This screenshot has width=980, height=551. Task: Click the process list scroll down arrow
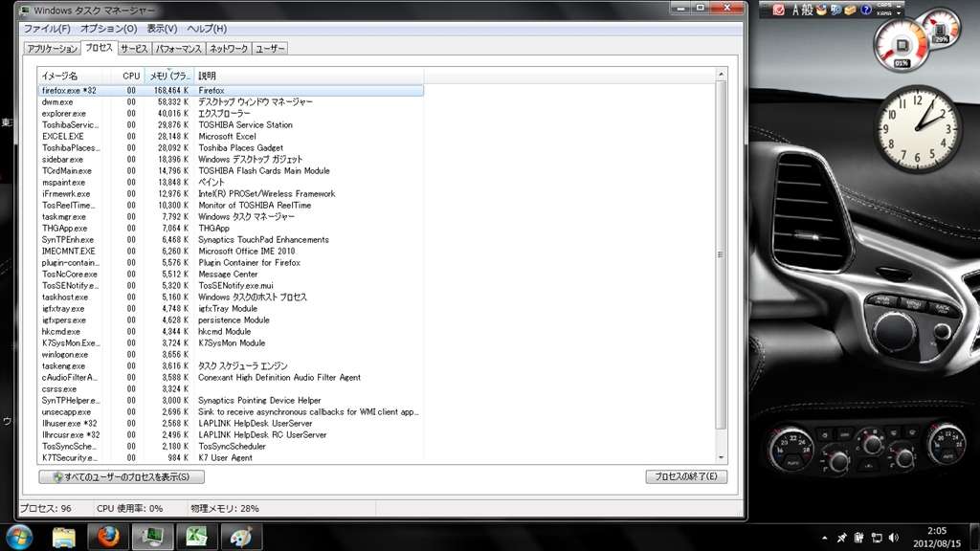(x=721, y=457)
